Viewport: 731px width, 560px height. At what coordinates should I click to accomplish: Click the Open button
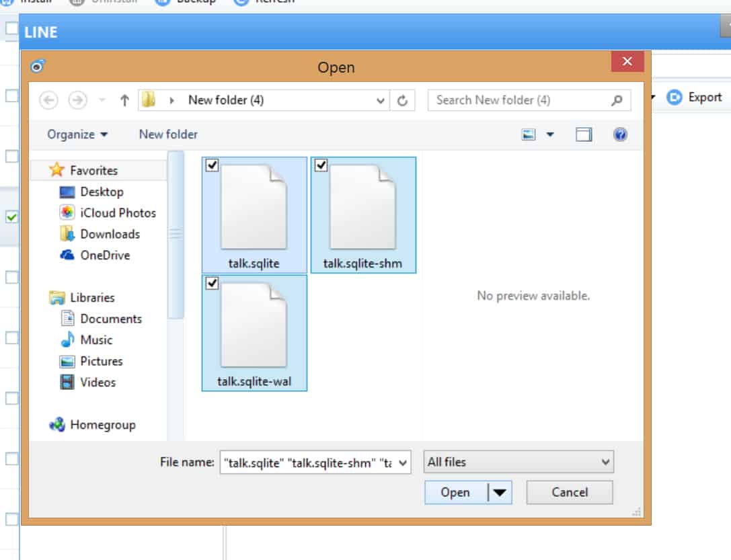click(x=455, y=493)
